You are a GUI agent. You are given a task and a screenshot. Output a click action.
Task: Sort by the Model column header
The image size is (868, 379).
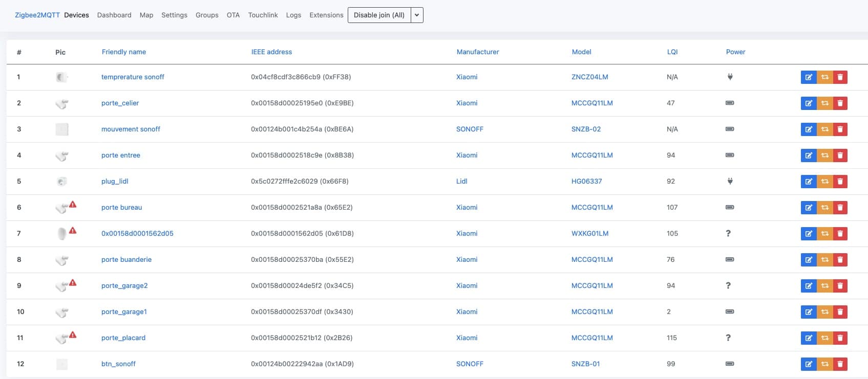click(581, 52)
